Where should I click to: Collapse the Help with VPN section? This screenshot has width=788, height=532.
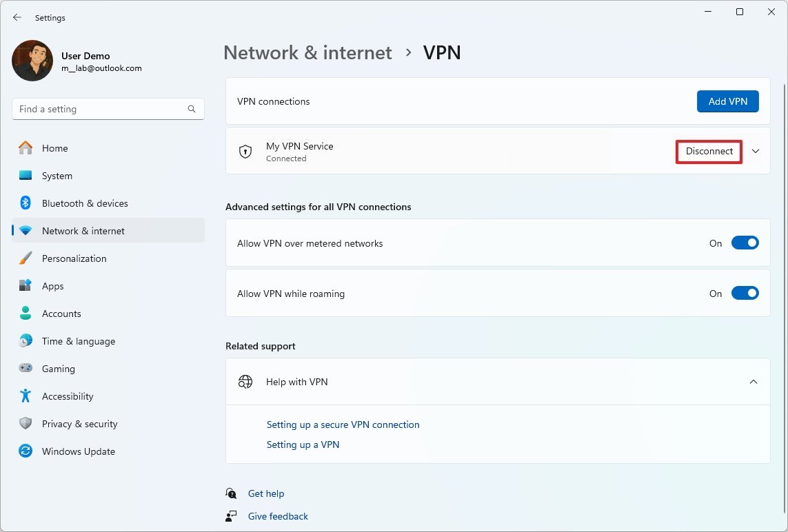754,381
